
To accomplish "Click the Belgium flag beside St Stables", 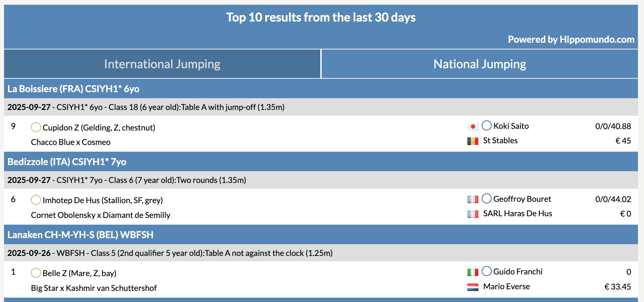I will tap(473, 141).
